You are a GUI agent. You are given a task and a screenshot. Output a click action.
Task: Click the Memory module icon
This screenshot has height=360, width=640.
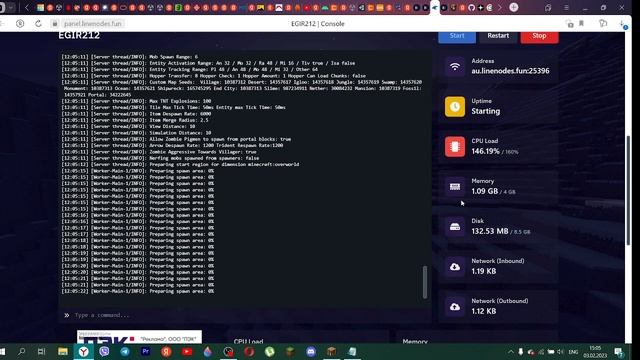click(455, 187)
